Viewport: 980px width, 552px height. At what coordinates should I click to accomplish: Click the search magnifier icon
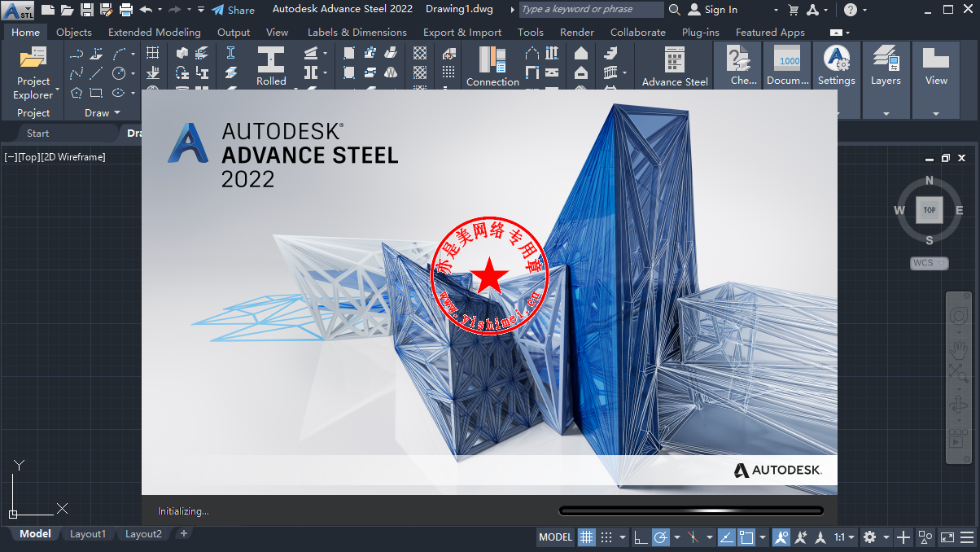point(674,10)
